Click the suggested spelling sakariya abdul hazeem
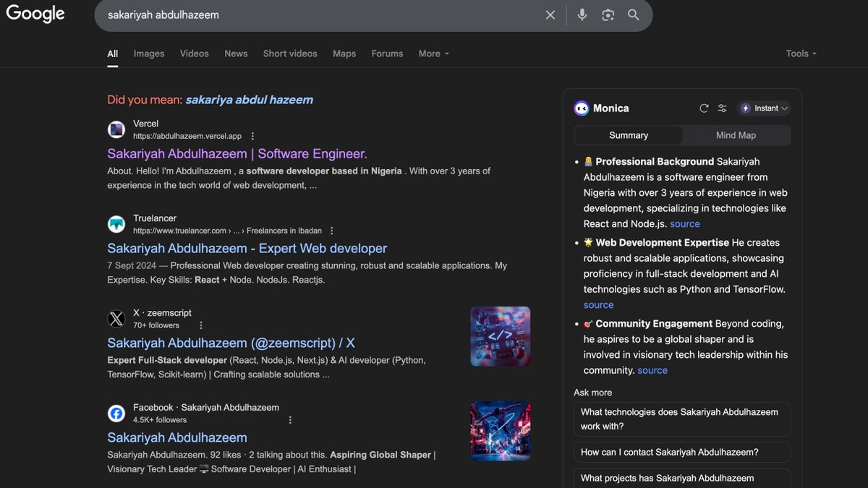 coord(250,100)
